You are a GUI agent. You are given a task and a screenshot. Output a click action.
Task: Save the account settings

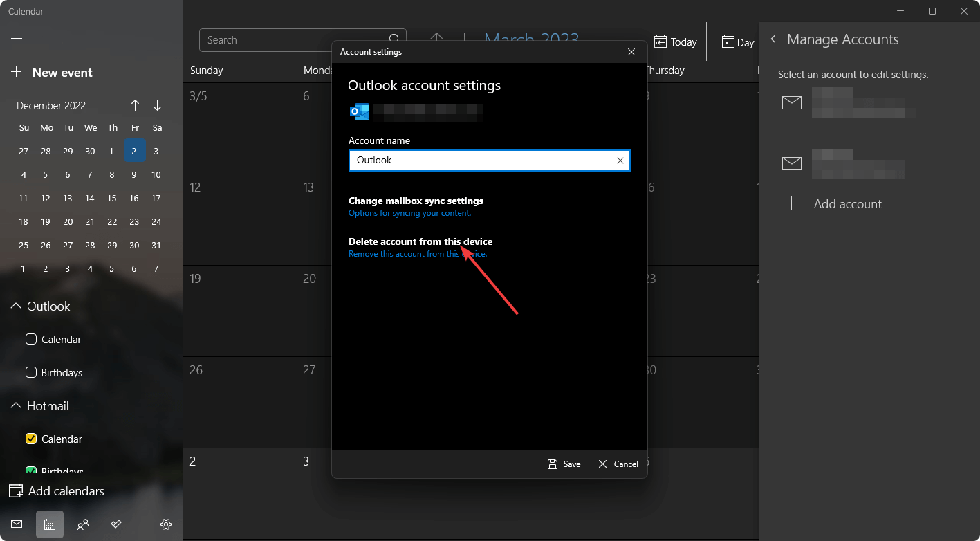coord(564,464)
